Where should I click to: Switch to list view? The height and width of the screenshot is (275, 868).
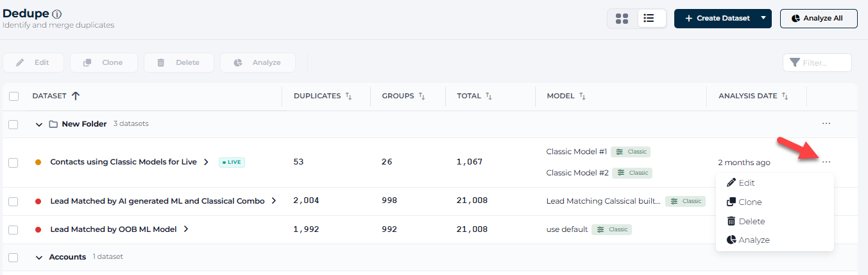pos(649,19)
